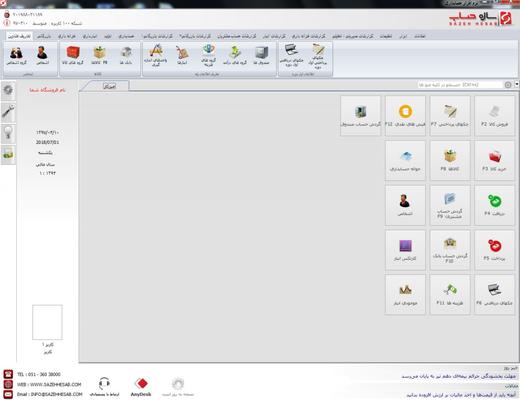Image resolution: width=520 pixels, height=400 pixels.
Task: Open the Goods F8 box tile
Action: (x=450, y=160)
